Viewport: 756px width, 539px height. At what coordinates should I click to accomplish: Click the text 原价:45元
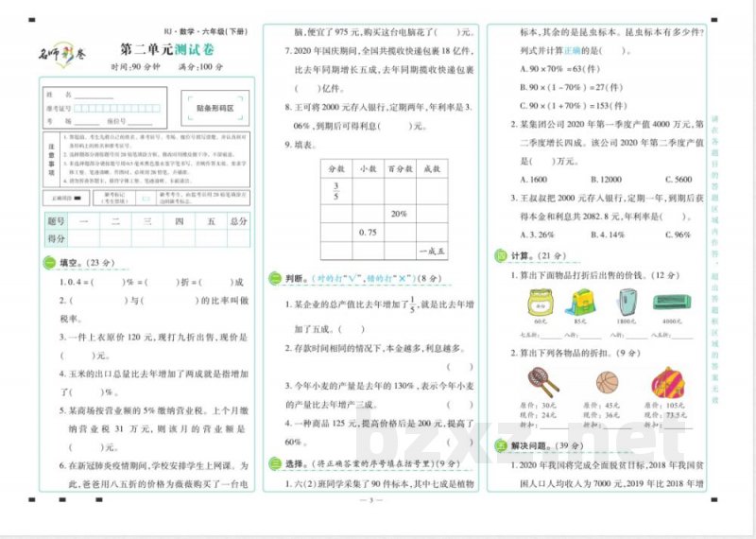[602, 406]
